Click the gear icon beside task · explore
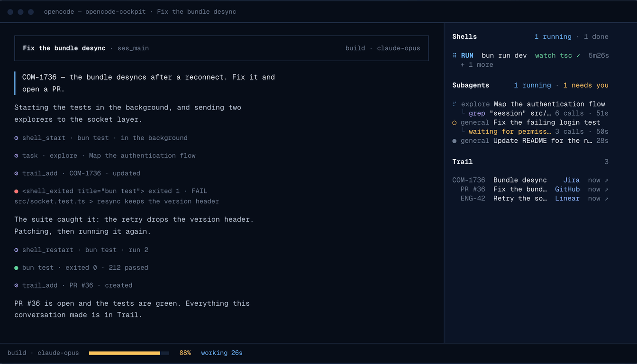The width and height of the screenshot is (637, 364). [x=16, y=155]
